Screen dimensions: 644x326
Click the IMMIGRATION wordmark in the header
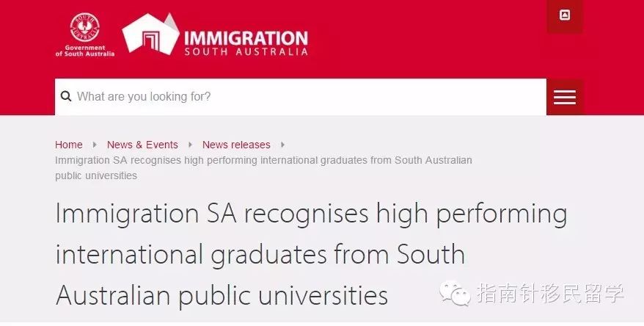click(246, 39)
